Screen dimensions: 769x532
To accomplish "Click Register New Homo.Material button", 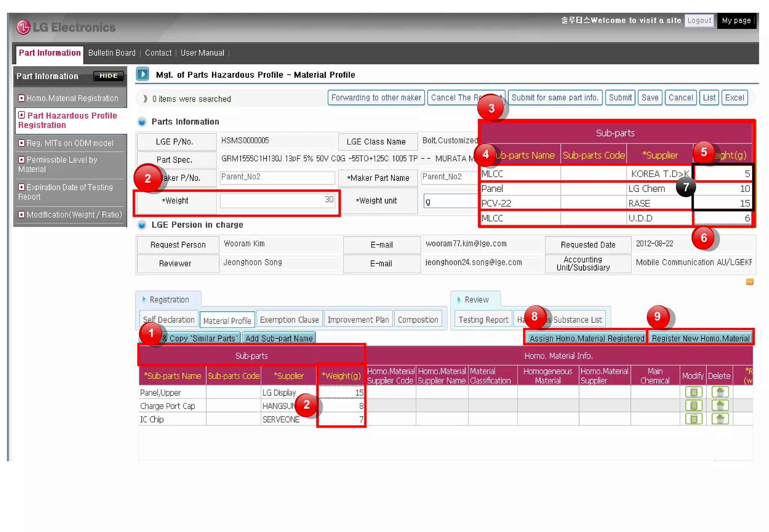I will tap(700, 338).
